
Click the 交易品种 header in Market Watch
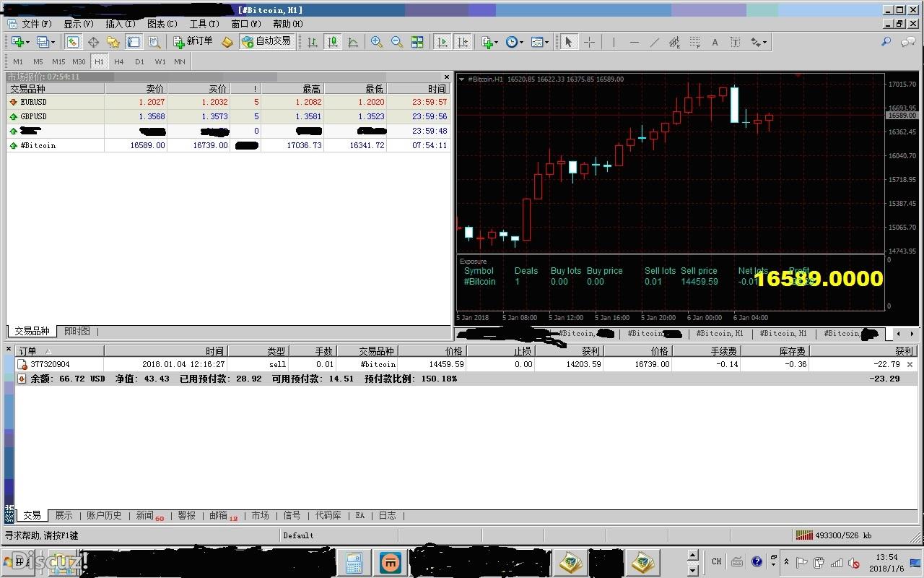coord(56,89)
